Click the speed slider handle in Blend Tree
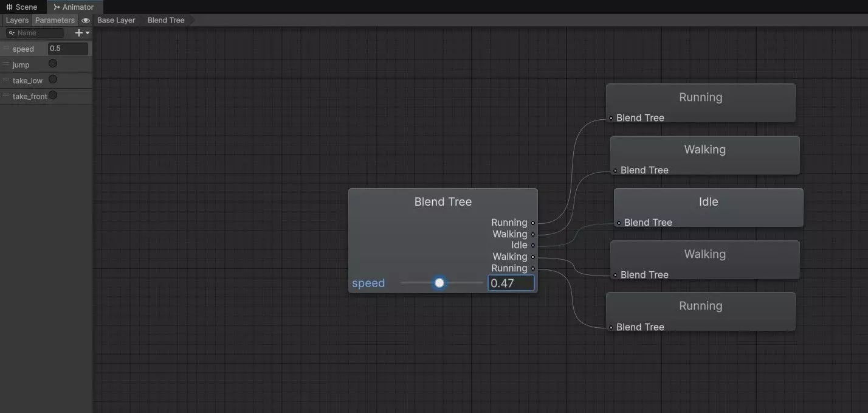Screen dimensions: 868x413 tap(439, 283)
